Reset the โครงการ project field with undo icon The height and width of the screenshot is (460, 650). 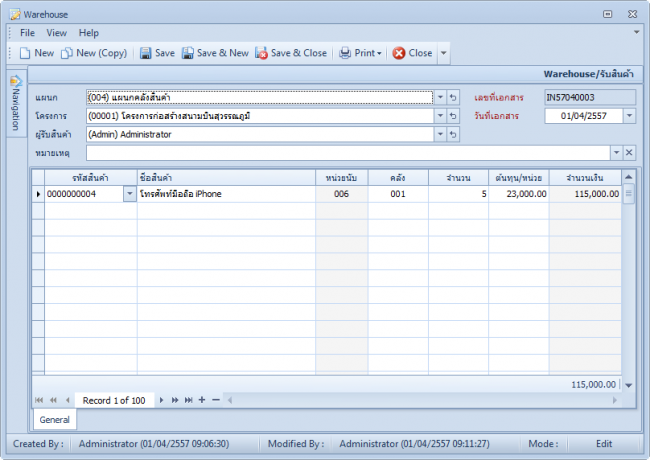[453, 116]
